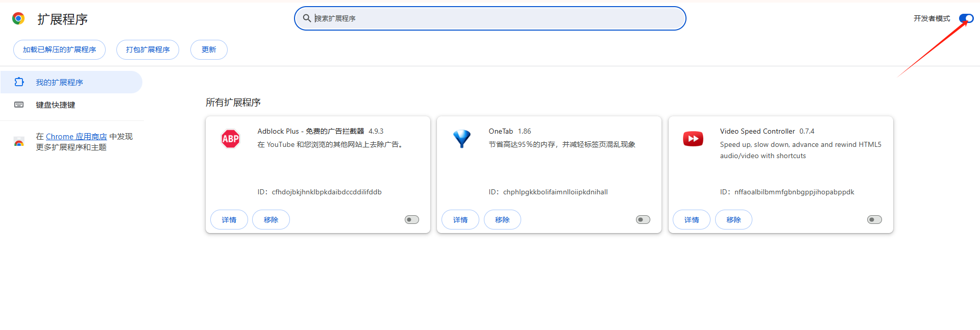Image resolution: width=980 pixels, height=330 pixels.
Task: Click the 更新 button
Action: coord(209,49)
